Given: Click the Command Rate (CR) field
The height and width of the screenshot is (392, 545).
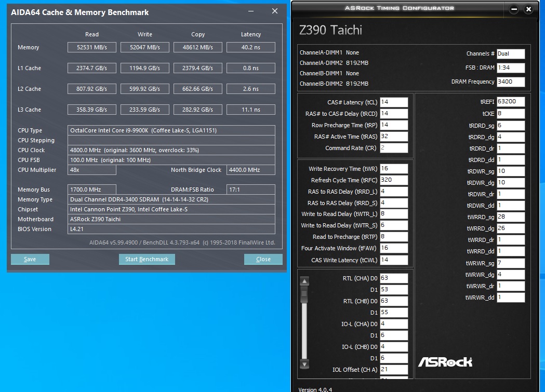Looking at the screenshot, I should tap(394, 148).
